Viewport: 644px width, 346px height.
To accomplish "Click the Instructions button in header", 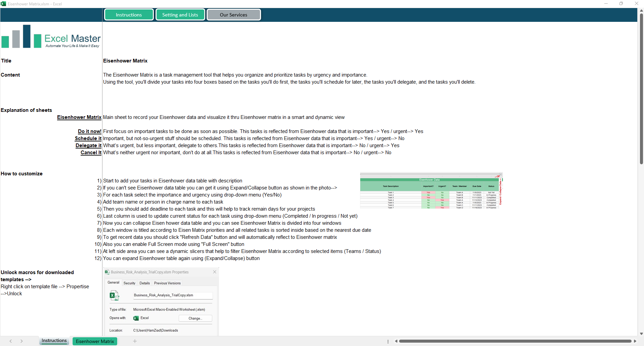I will click(129, 15).
